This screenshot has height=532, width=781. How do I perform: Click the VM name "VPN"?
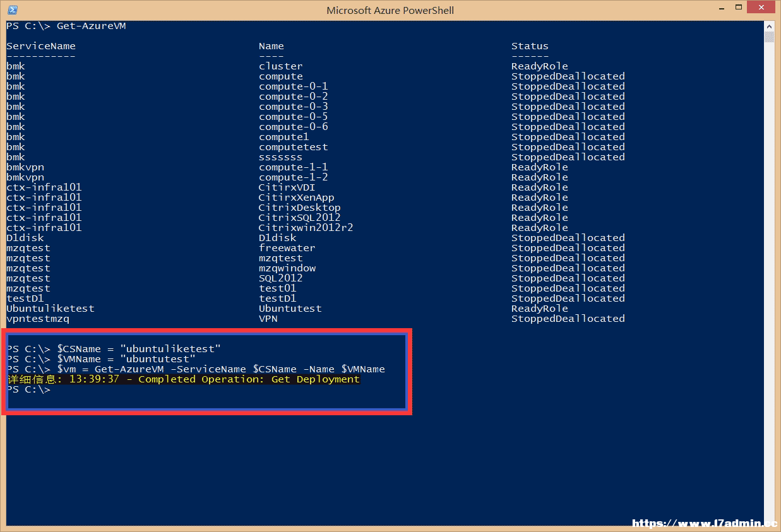(268, 319)
